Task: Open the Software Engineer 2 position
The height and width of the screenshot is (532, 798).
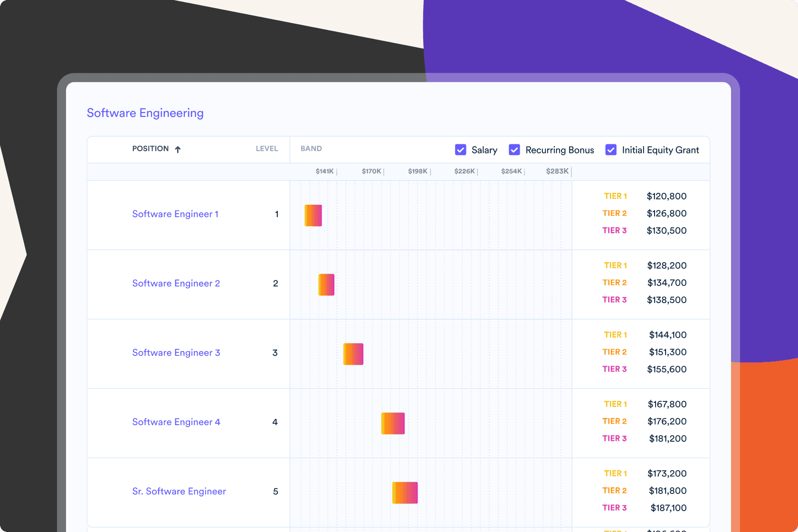Action: click(176, 284)
